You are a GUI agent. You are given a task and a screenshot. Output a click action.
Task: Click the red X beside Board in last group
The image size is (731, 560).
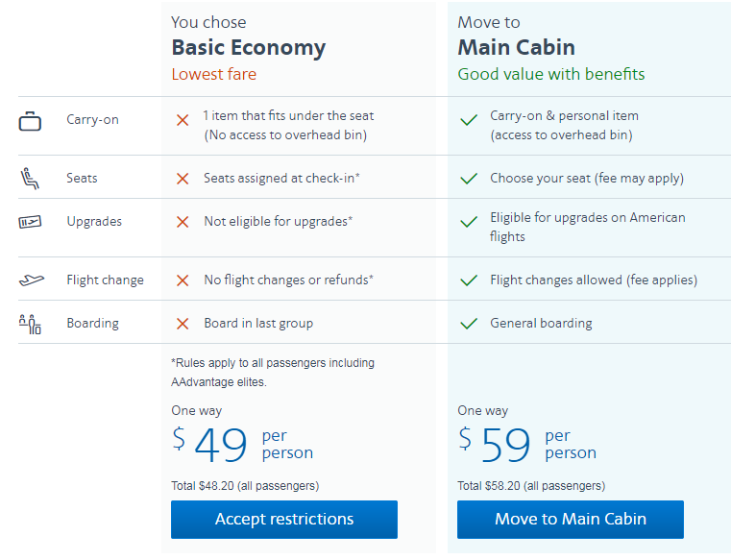tap(183, 324)
